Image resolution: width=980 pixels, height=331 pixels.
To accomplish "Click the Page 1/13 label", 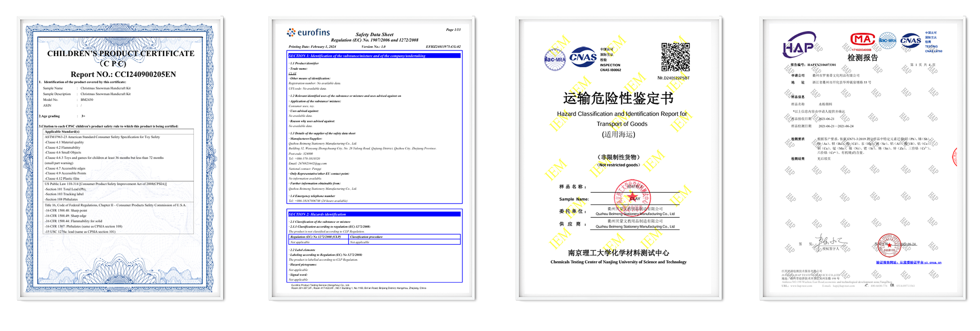I will (x=453, y=30).
